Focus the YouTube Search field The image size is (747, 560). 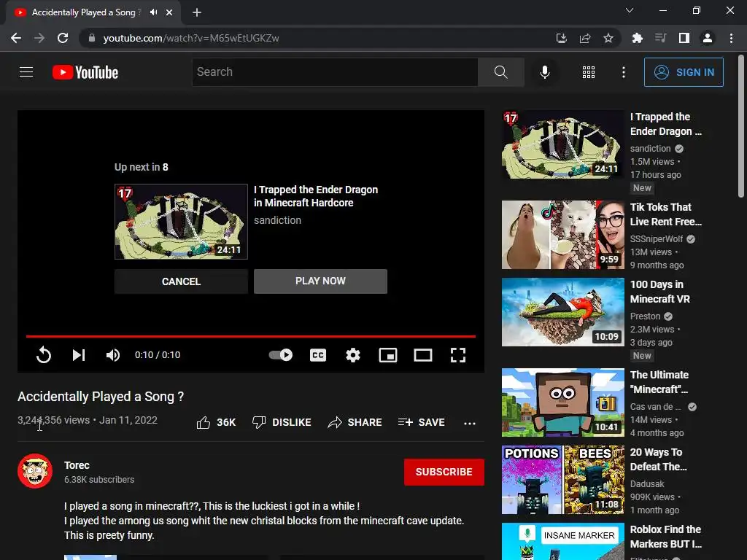[x=335, y=72]
